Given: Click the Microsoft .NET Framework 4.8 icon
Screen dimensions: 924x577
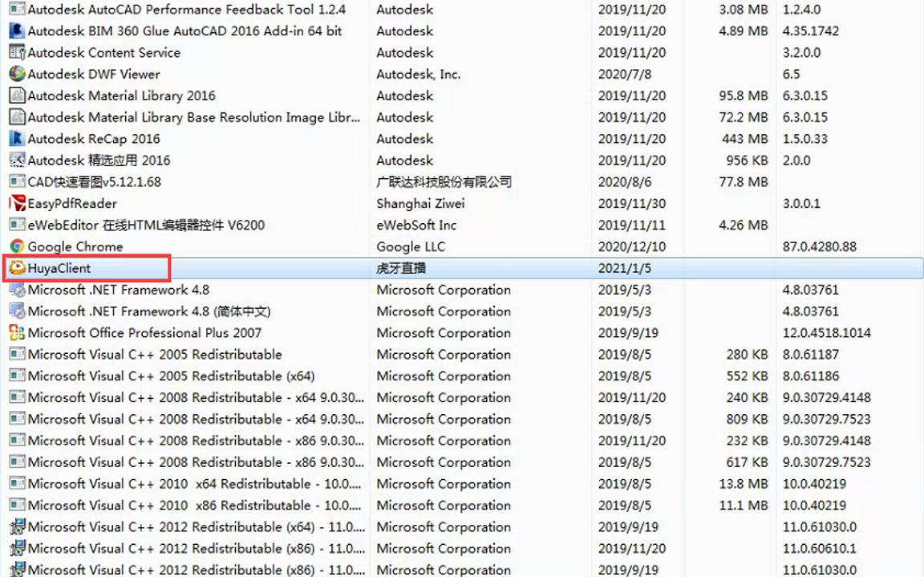Looking at the screenshot, I should [x=18, y=290].
